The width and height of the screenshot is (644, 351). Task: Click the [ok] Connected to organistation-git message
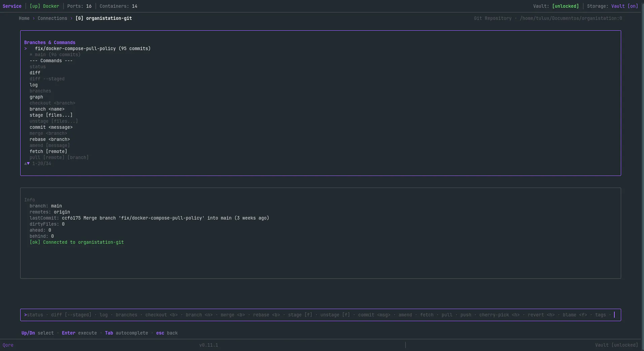(x=76, y=242)
